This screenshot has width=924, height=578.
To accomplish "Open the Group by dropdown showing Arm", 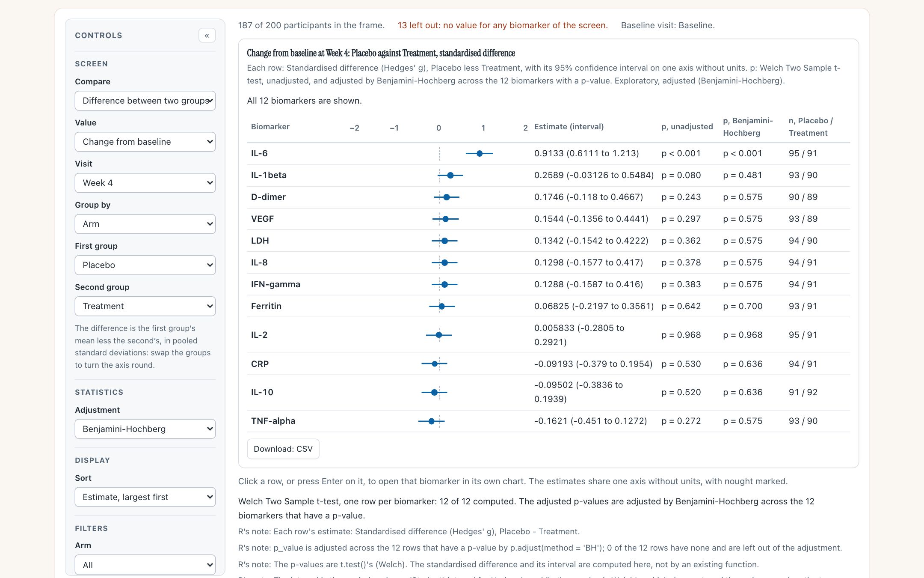I will coord(145,224).
